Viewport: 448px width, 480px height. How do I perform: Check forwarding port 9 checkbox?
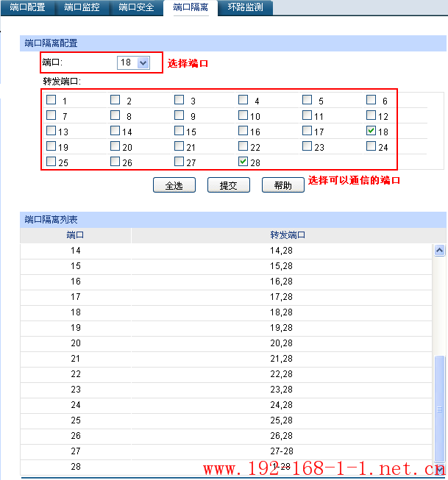tap(179, 115)
